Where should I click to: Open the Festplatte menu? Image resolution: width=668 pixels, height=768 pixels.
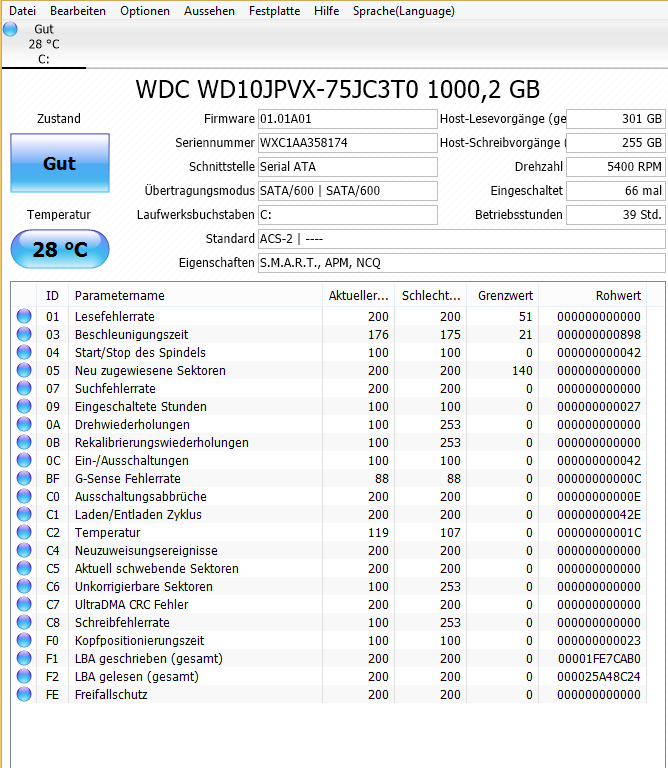click(274, 11)
